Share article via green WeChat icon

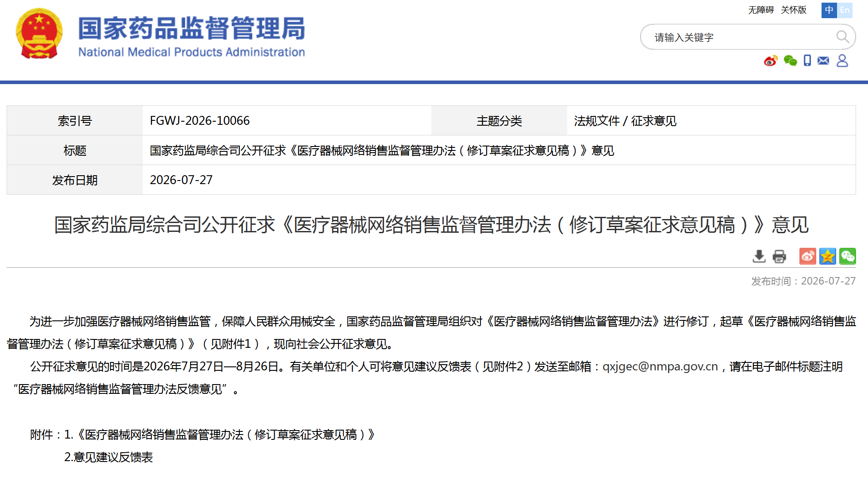click(x=848, y=256)
